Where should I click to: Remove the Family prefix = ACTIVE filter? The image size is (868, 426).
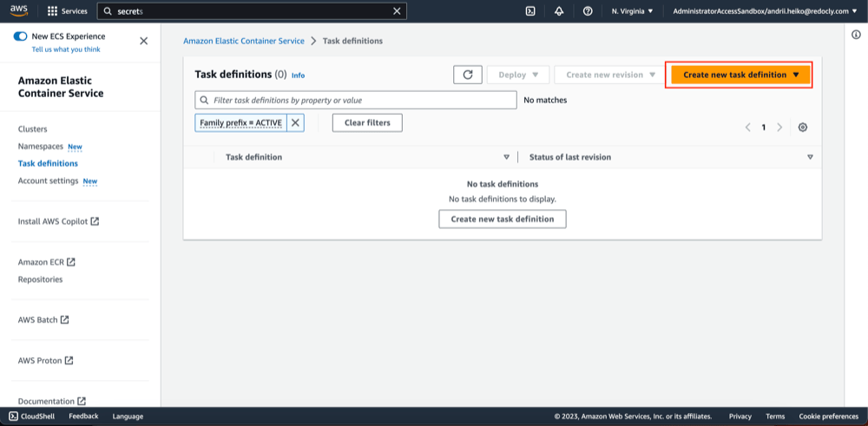tap(296, 123)
